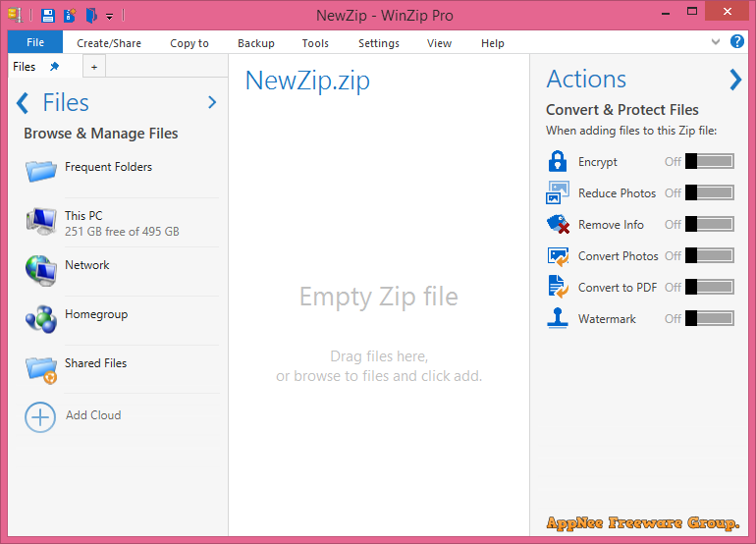Open the Help ribbon tab
The image size is (756, 544).
493,43
